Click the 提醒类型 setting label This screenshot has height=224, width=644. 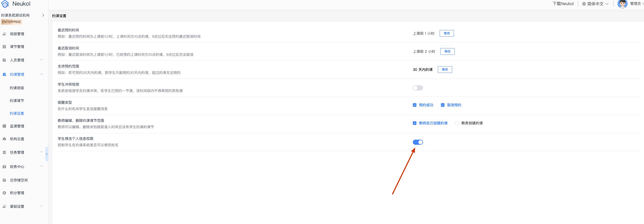(65, 102)
